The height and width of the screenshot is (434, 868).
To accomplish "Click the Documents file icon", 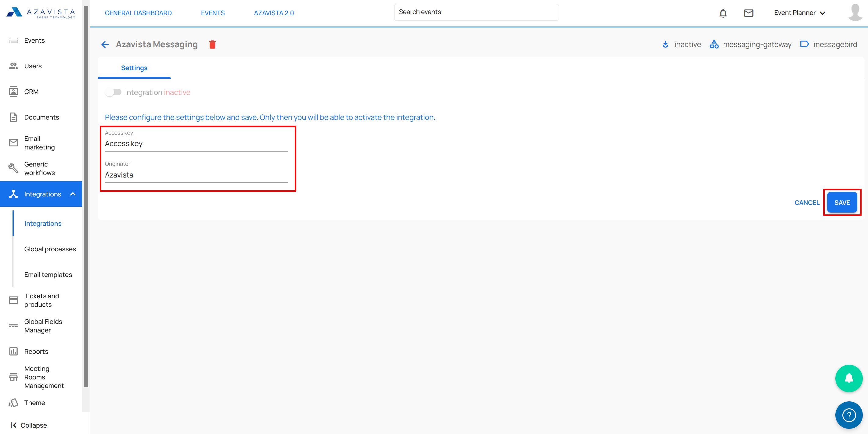I will coord(13,117).
